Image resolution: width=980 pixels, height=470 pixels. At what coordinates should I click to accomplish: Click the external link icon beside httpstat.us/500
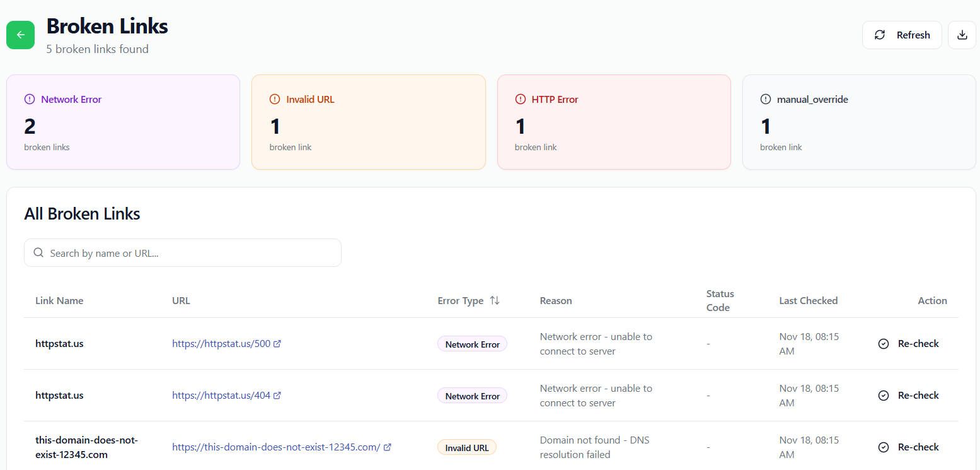278,343
